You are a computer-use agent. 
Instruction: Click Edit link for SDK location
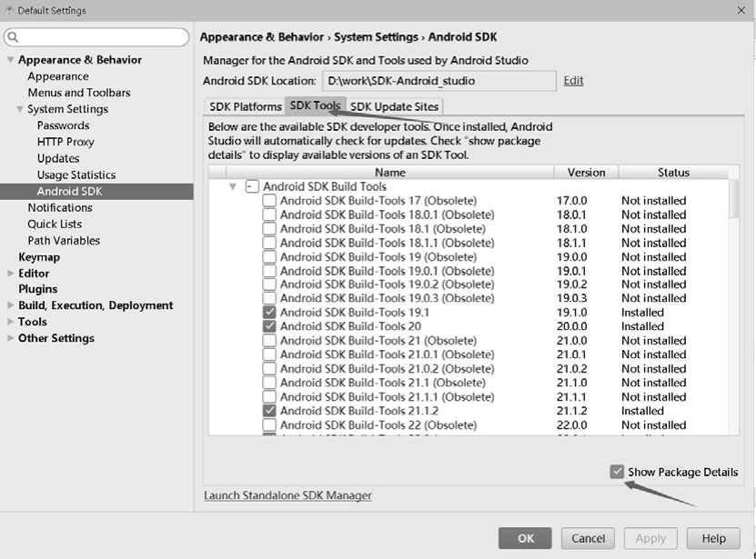(573, 81)
